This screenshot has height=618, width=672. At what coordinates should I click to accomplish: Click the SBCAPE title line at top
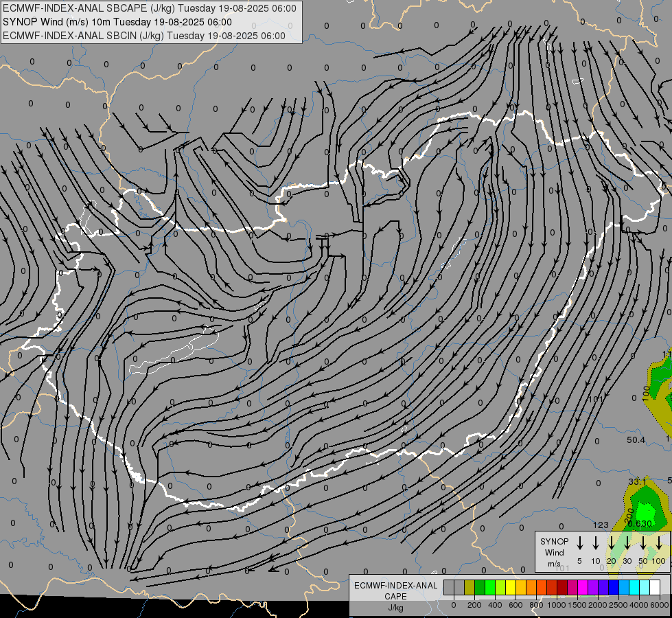point(150,8)
